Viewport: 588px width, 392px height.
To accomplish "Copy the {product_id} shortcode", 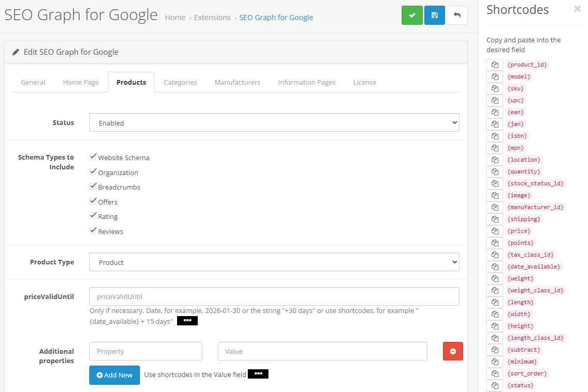I will pos(495,65).
